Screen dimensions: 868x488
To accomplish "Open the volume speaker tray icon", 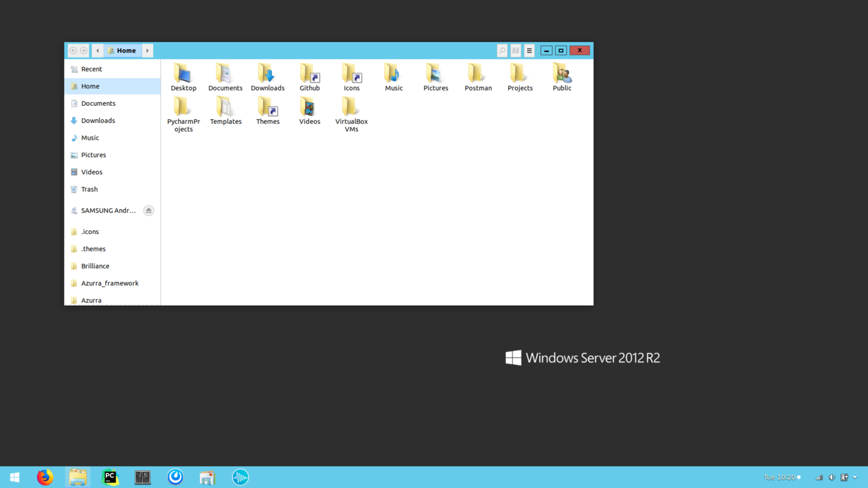I will point(832,477).
